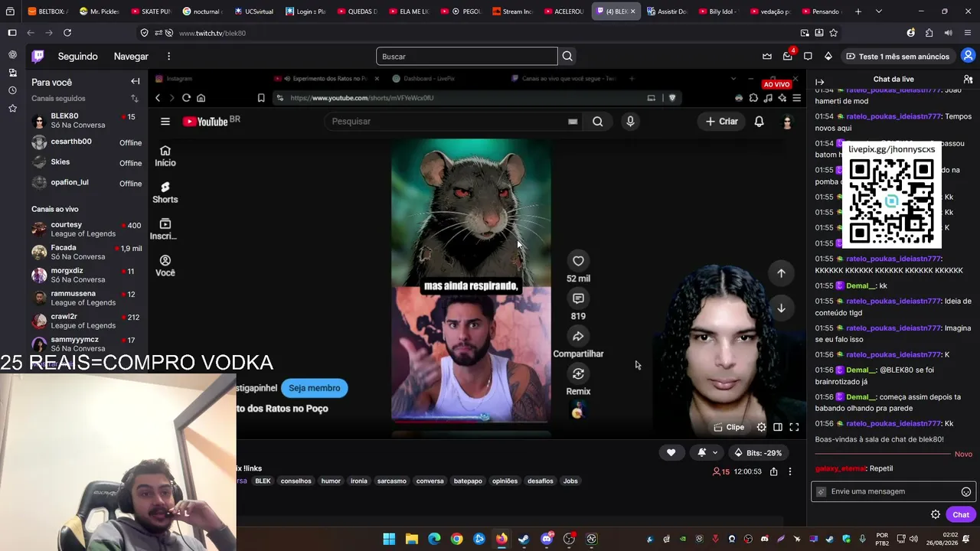This screenshot has width=980, height=551.
Task: Open the chat community users list icon
Action: (968, 80)
